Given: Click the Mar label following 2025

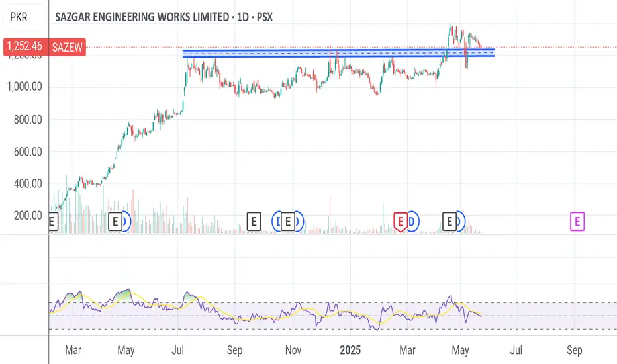Looking at the screenshot, I should (x=407, y=350).
